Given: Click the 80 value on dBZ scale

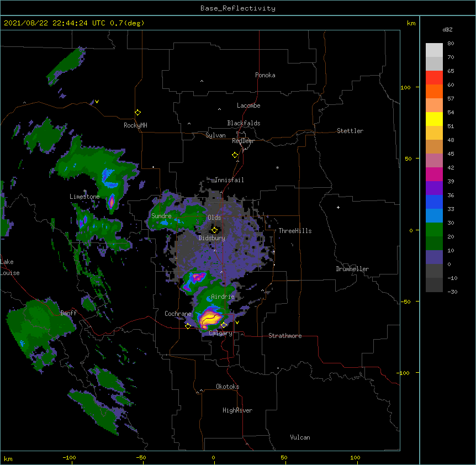Looking at the screenshot, I should (x=451, y=44).
